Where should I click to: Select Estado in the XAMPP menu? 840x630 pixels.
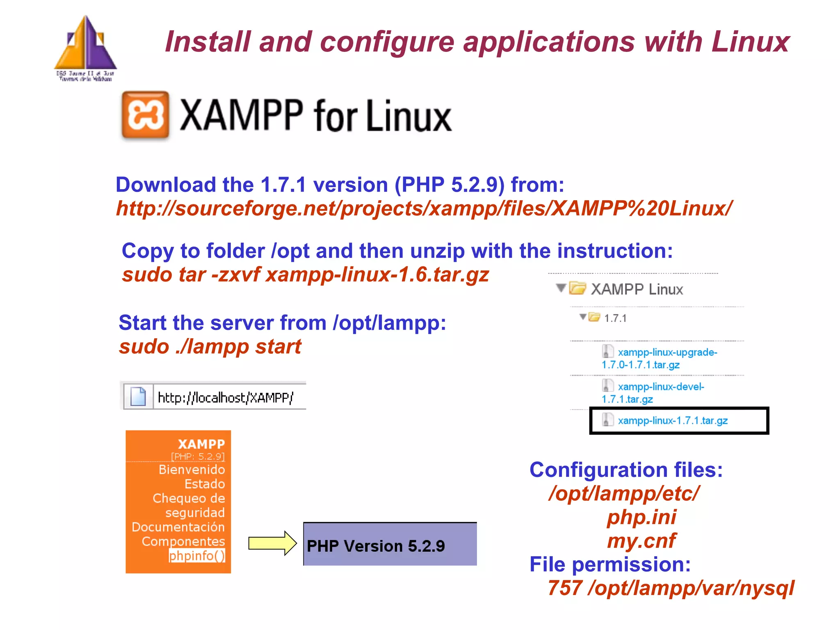pyautogui.click(x=204, y=484)
